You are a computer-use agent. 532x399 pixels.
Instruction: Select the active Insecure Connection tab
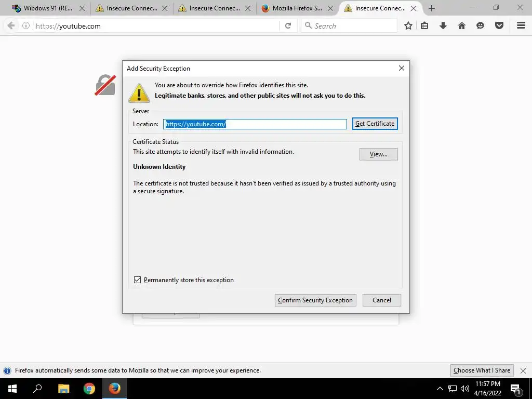click(380, 8)
